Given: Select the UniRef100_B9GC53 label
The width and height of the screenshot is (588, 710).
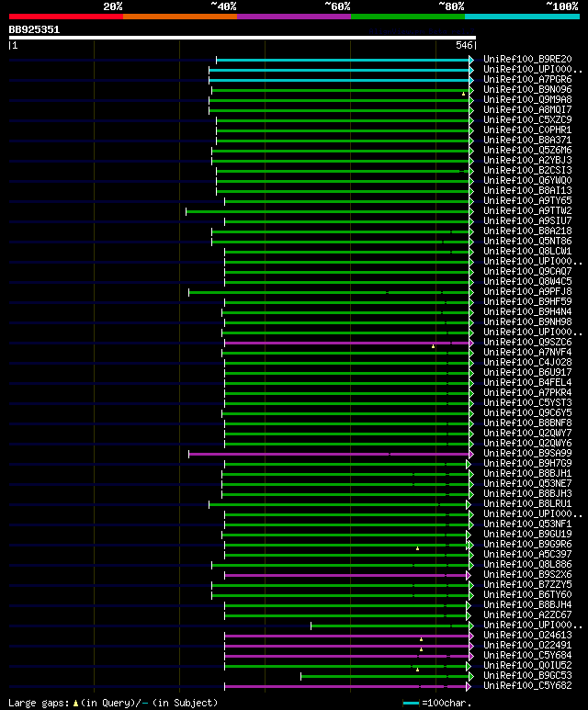Looking at the screenshot, I should (527, 676).
